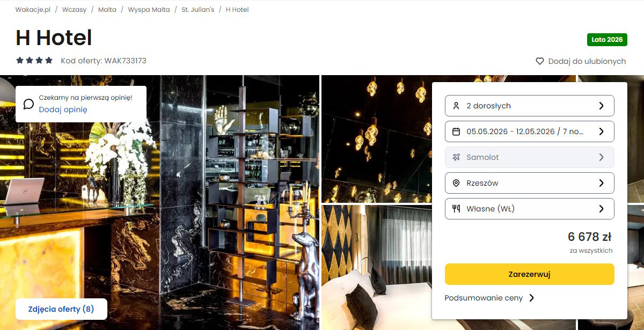Click the Zarezerwuj booking button
Screen dimensions: 644x330
click(530, 274)
